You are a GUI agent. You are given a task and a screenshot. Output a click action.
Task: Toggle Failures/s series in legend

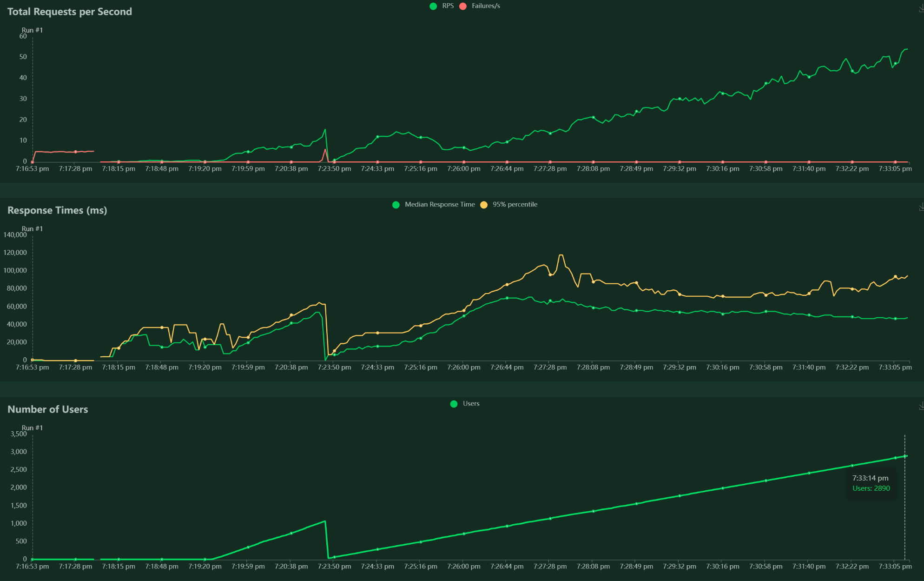(486, 6)
